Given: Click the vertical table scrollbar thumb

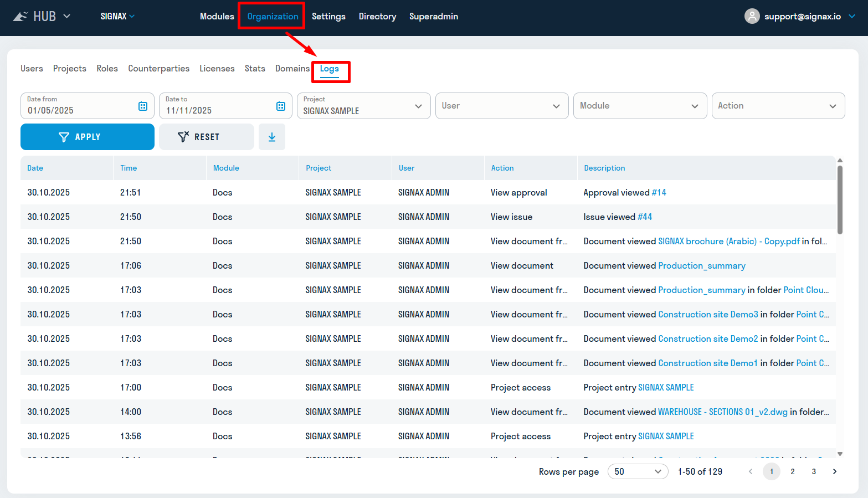Looking at the screenshot, I should [840, 200].
